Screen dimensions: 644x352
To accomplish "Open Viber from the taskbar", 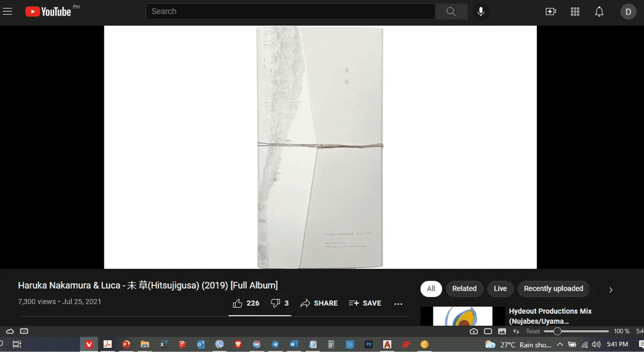I will coord(219,344).
